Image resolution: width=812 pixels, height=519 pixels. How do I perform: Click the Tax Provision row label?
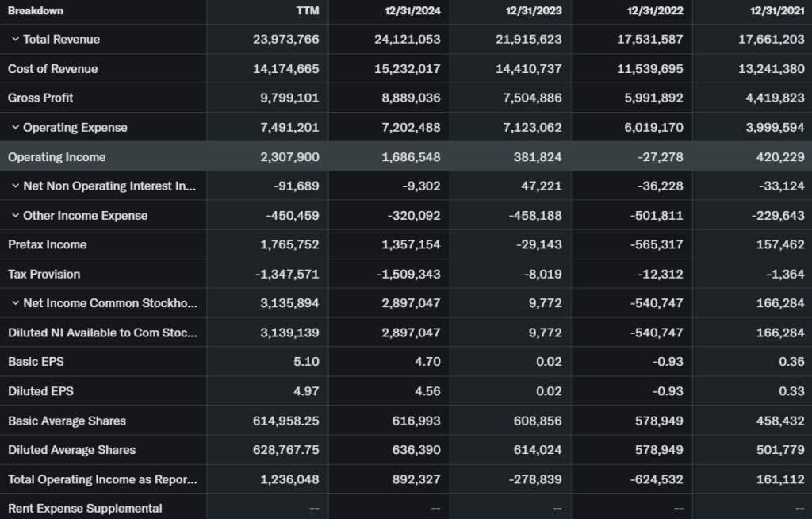pos(44,274)
